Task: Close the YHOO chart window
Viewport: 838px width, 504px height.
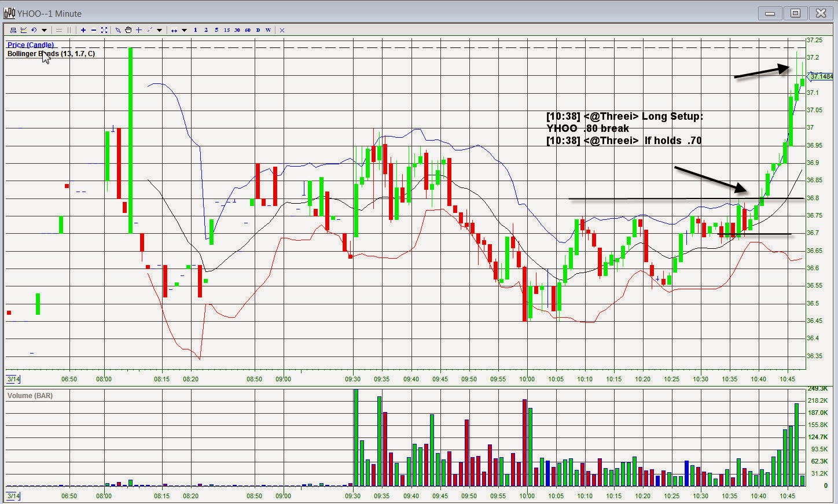Action: (x=821, y=13)
